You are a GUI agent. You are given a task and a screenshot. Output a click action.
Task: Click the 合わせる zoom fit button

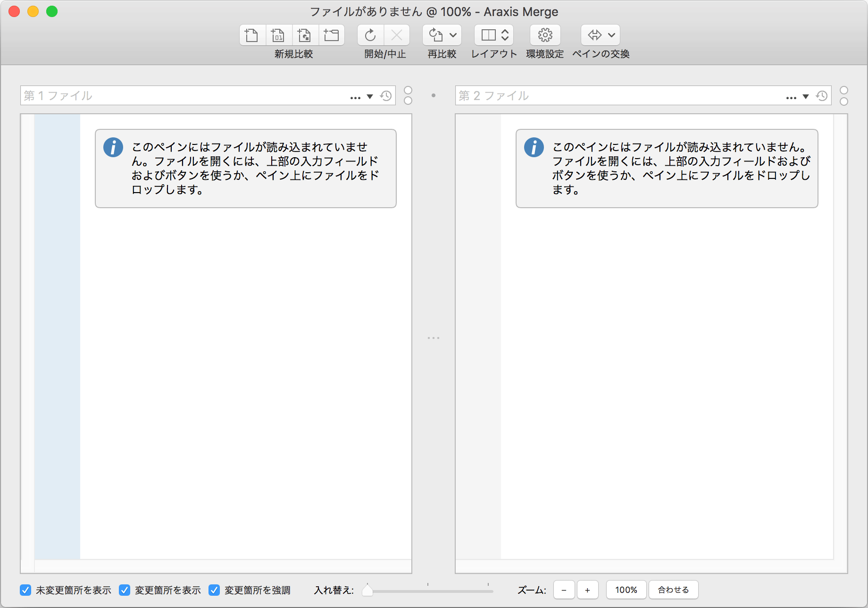pos(673,590)
